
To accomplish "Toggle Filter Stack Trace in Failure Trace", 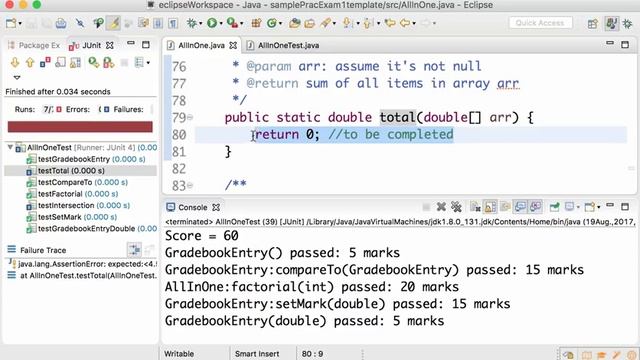I will 134,249.
